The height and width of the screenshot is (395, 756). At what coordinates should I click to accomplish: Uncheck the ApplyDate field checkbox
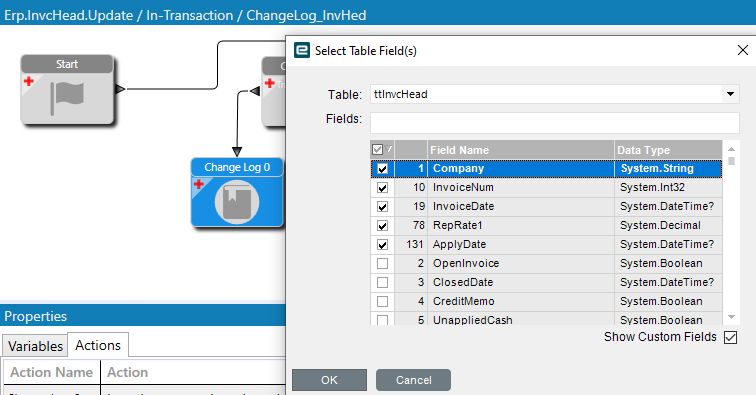(382, 245)
